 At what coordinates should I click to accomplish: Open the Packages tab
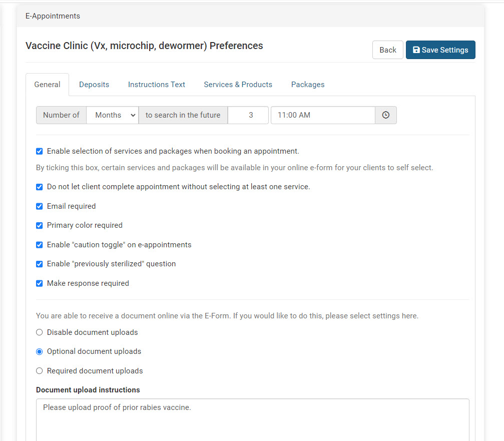308,85
